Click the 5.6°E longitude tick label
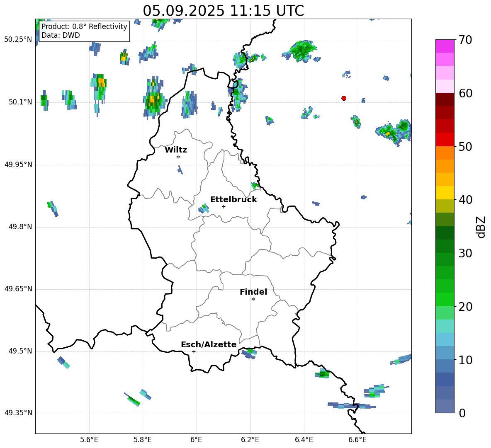The image size is (491, 448). (89, 440)
